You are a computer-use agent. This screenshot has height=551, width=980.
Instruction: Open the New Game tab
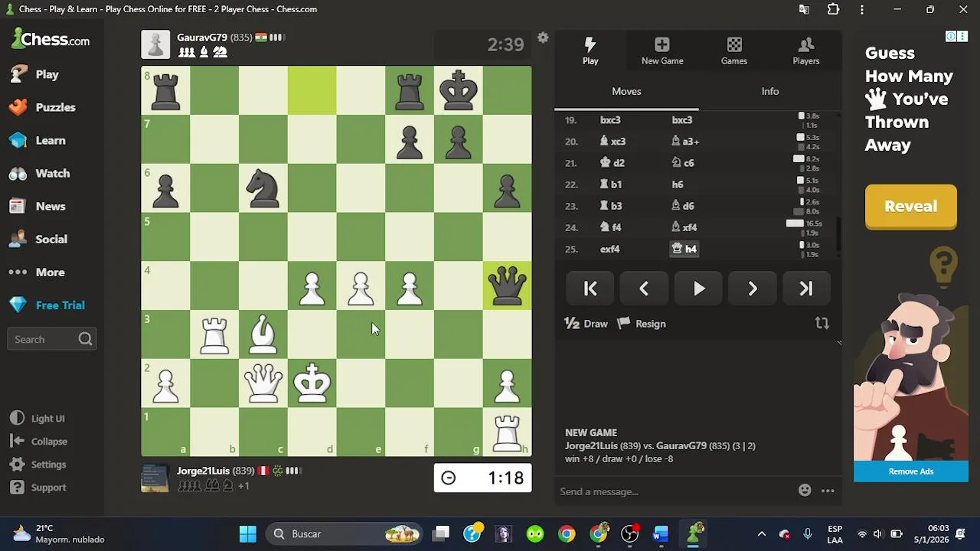coord(662,51)
